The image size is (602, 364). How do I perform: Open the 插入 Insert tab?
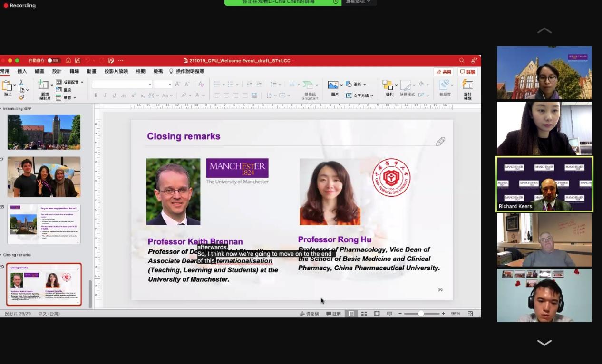click(22, 71)
